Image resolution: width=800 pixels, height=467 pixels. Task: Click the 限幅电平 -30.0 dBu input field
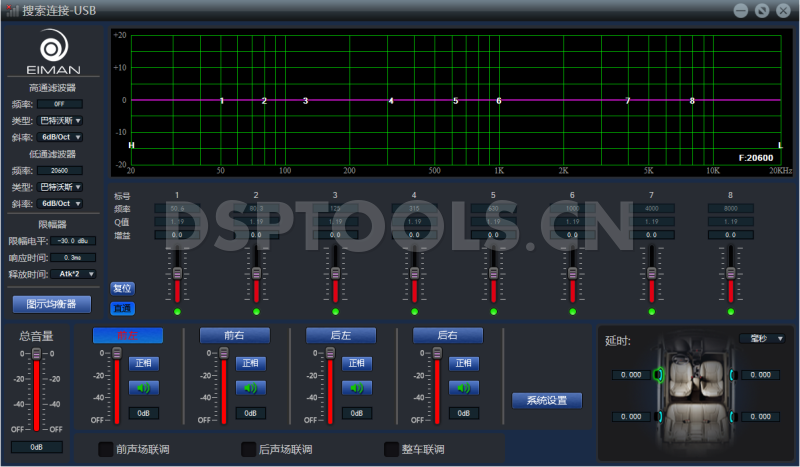[73, 240]
